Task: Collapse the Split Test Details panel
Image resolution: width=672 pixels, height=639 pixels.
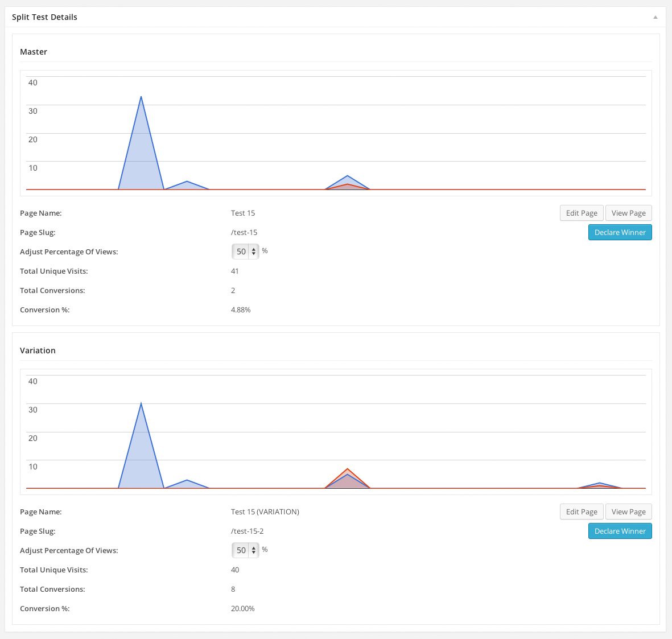Action: [x=655, y=17]
